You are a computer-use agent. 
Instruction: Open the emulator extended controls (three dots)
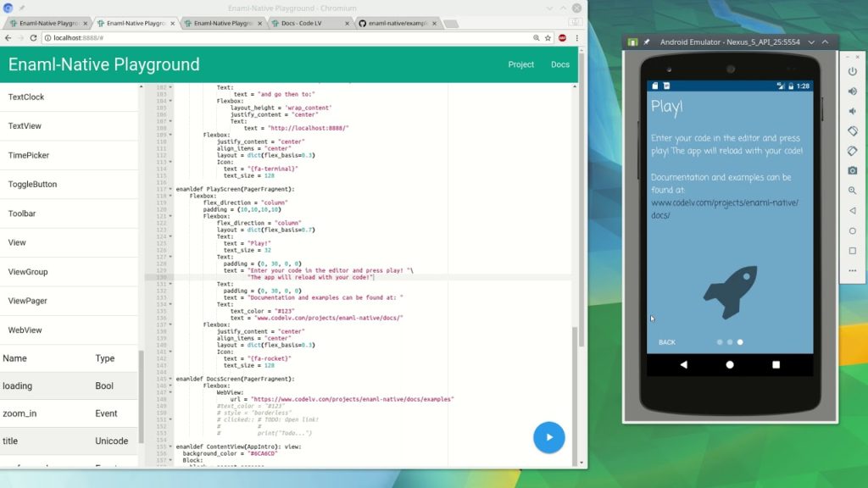tap(853, 270)
